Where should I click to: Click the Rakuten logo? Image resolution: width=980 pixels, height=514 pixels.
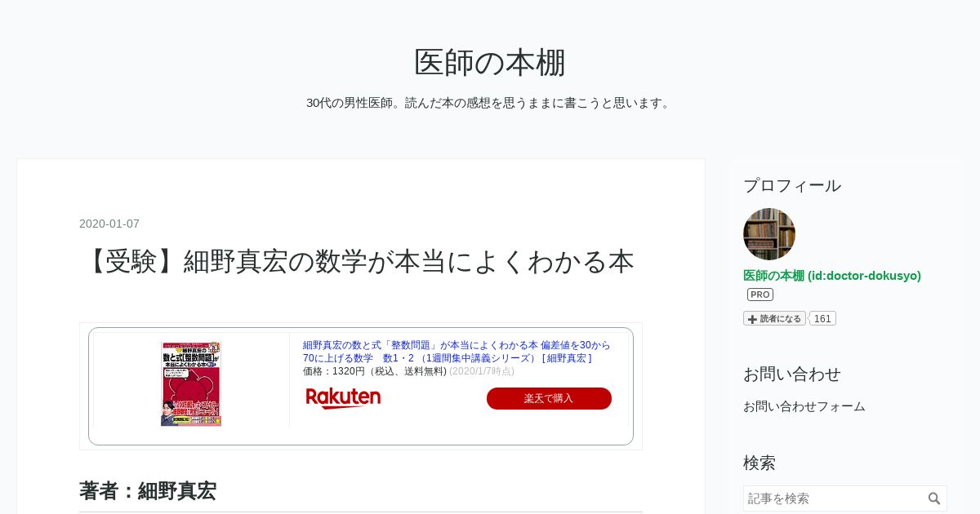click(x=343, y=398)
